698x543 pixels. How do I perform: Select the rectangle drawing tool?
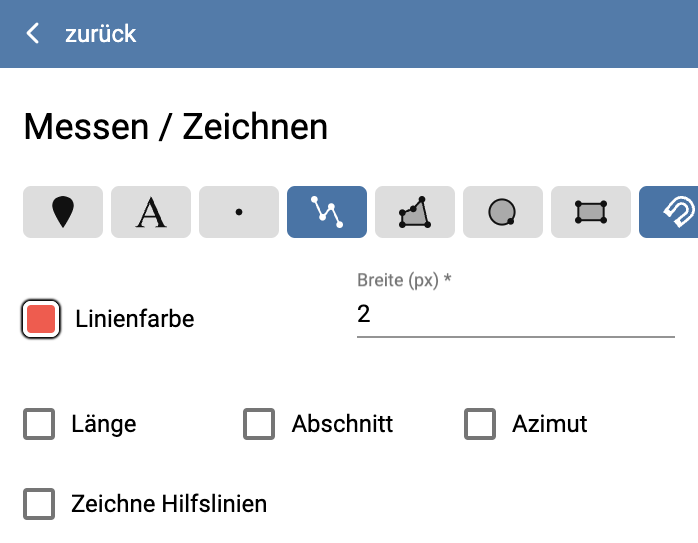click(x=590, y=212)
